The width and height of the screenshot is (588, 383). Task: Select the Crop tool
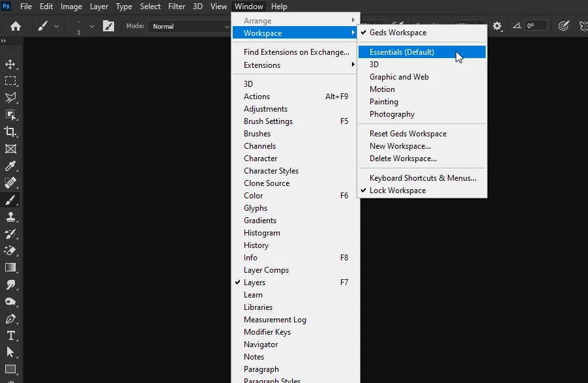[x=10, y=132]
